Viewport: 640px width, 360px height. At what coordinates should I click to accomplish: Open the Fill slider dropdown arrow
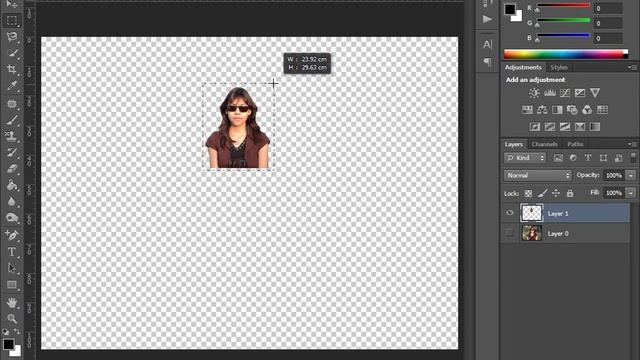click(x=631, y=193)
